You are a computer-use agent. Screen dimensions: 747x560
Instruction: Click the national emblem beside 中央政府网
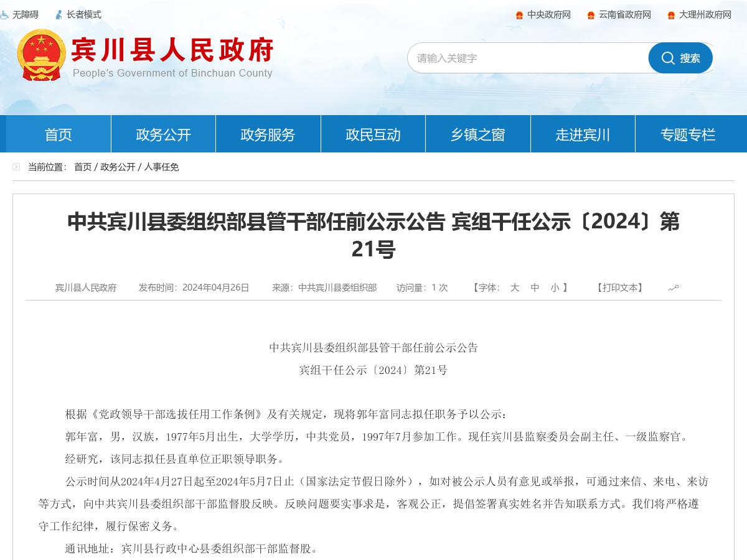point(518,15)
